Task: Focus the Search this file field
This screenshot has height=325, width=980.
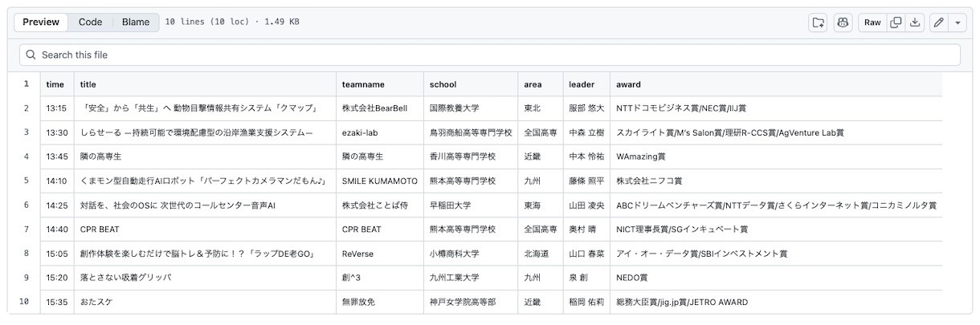Action: tap(490, 55)
